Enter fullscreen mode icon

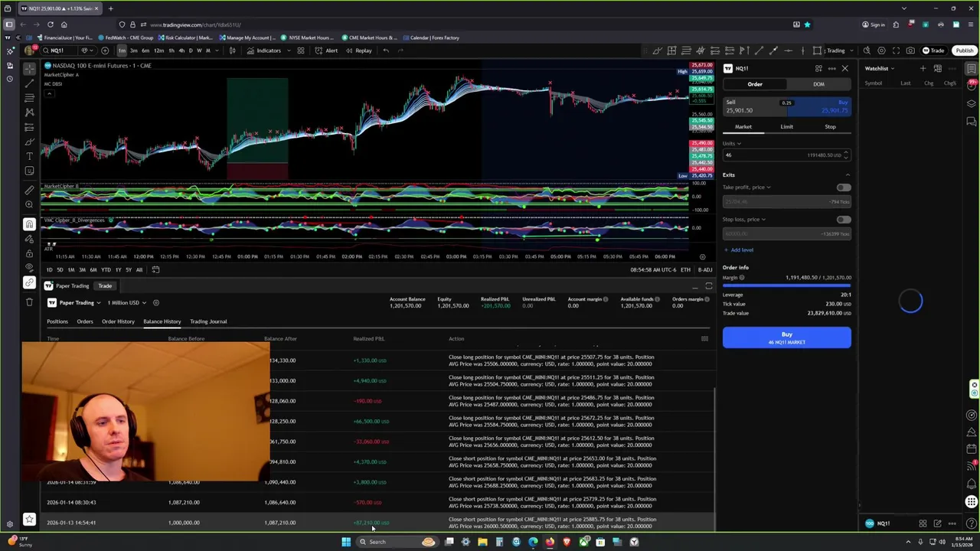[896, 51]
